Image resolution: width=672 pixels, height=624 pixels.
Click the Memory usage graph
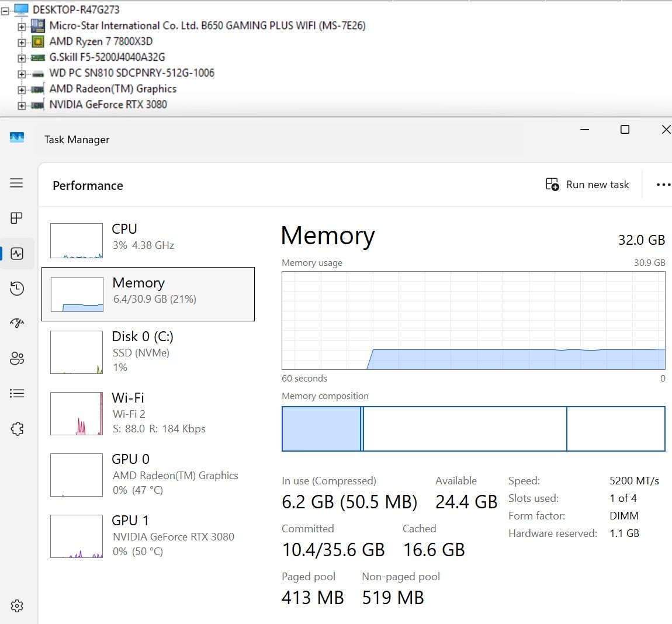473,320
